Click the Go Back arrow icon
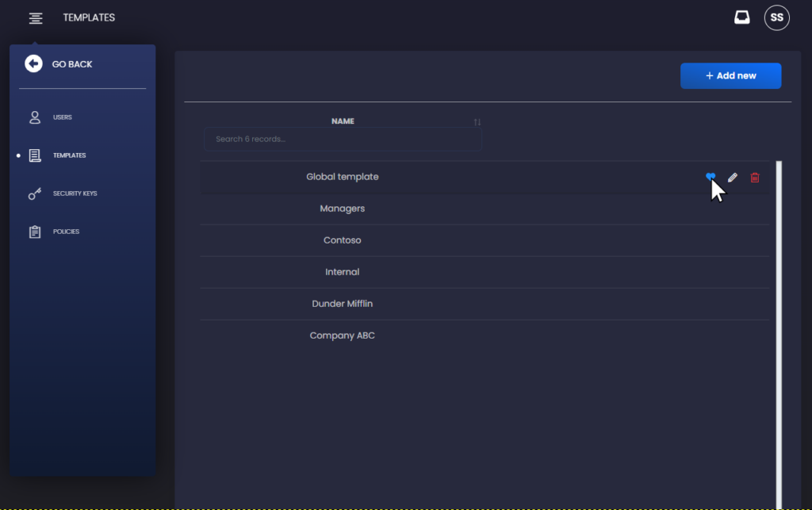The width and height of the screenshot is (812, 510). (33, 63)
